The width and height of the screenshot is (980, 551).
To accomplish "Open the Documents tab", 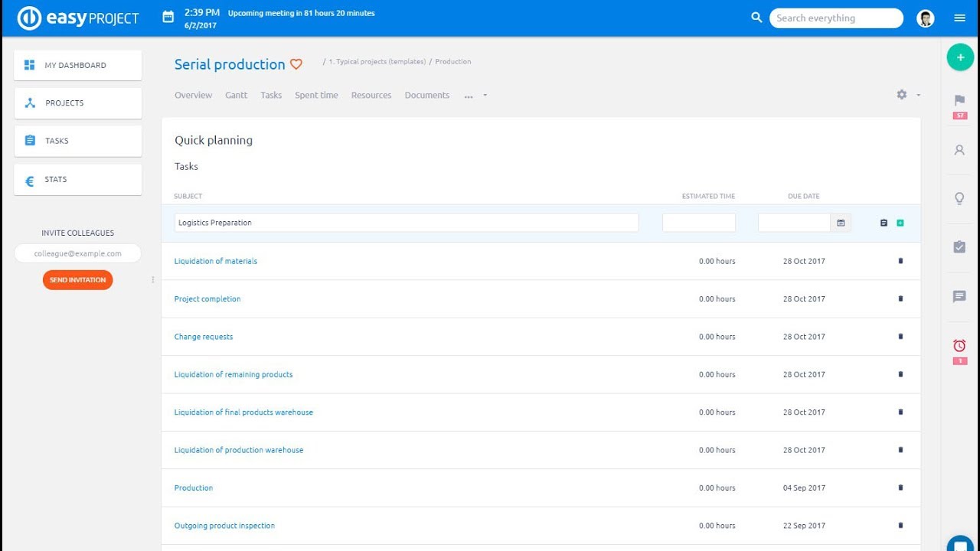I will click(427, 96).
